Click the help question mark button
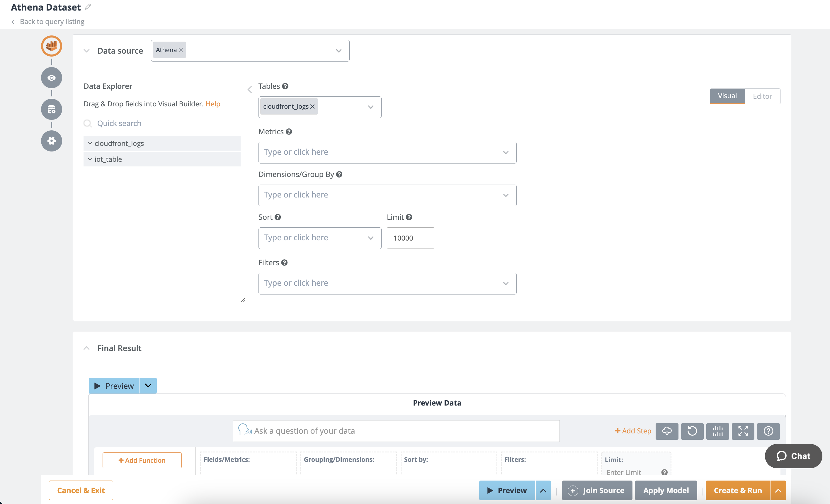 point(768,431)
